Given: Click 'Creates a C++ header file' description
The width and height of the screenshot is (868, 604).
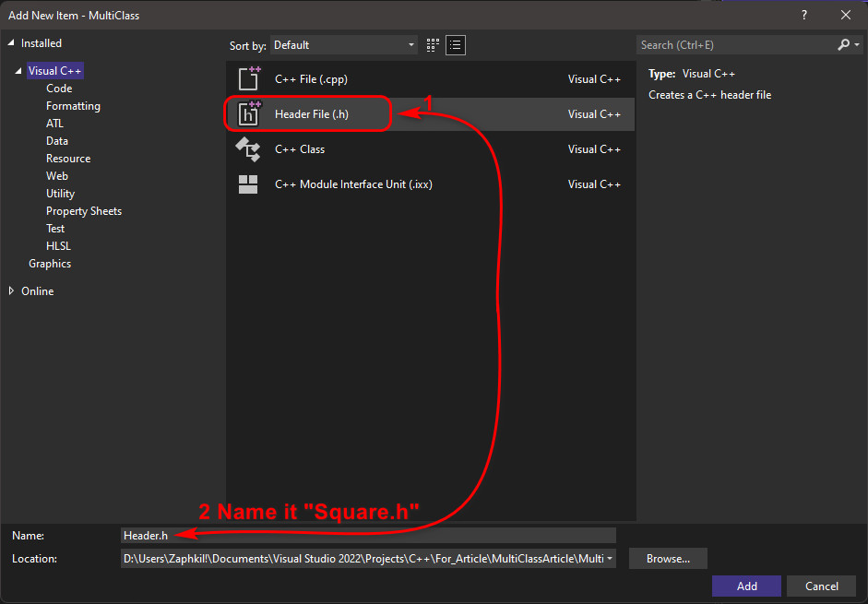Looking at the screenshot, I should point(709,95).
